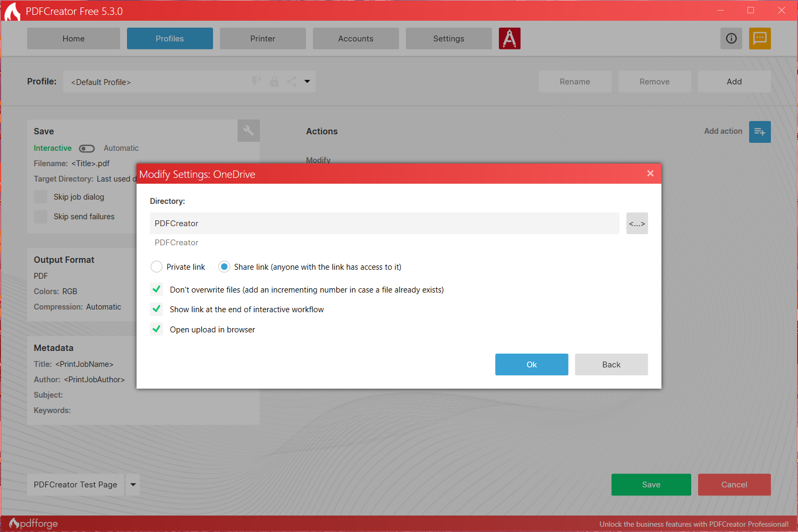The height and width of the screenshot is (532, 798).
Task: Switch to the Profiles tab
Action: [x=170, y=38]
